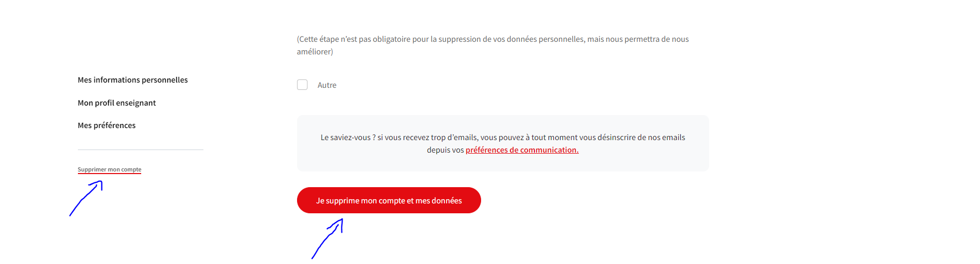Go to Mon profil enseignant
This screenshot has width=980, height=264.
(117, 103)
